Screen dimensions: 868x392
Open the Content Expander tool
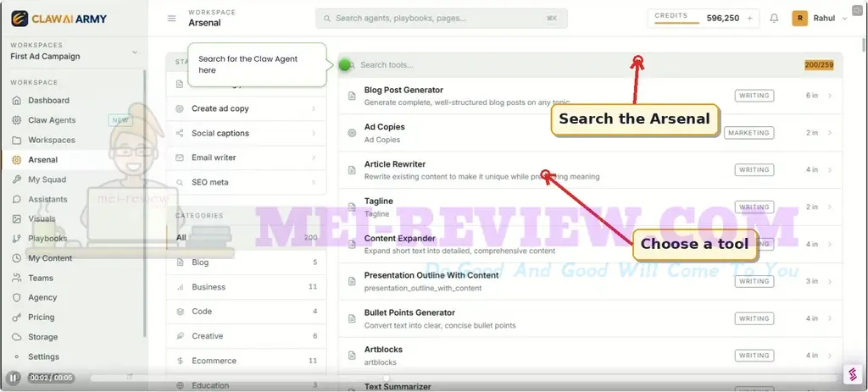590,244
